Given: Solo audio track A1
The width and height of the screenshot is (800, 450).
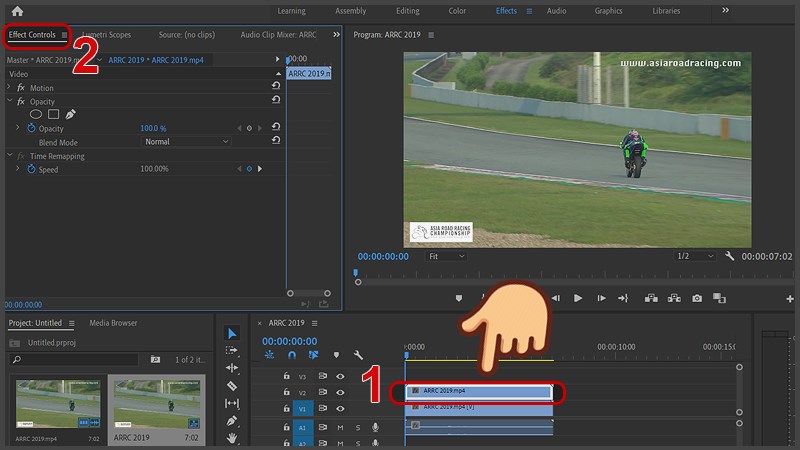Looking at the screenshot, I should (358, 428).
